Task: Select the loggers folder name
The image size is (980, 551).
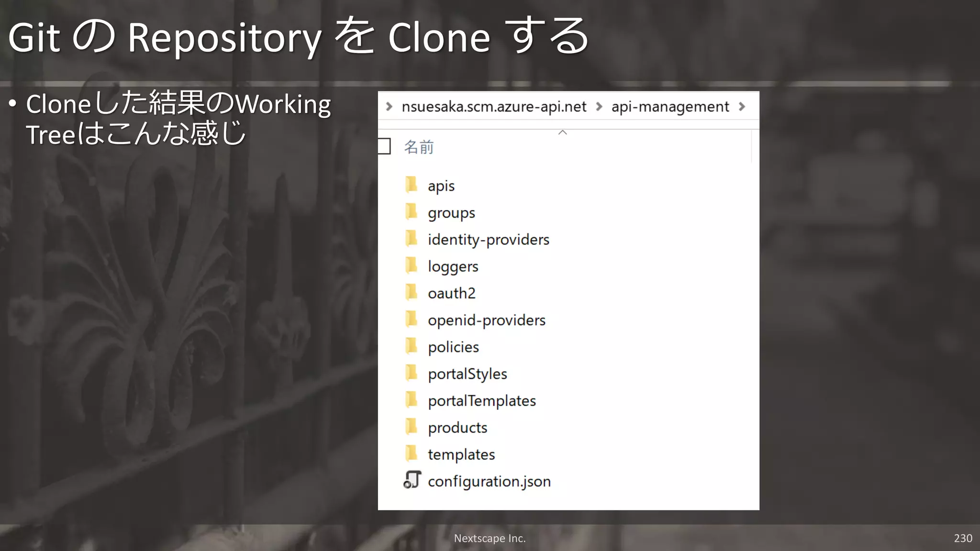Action: coord(453,266)
